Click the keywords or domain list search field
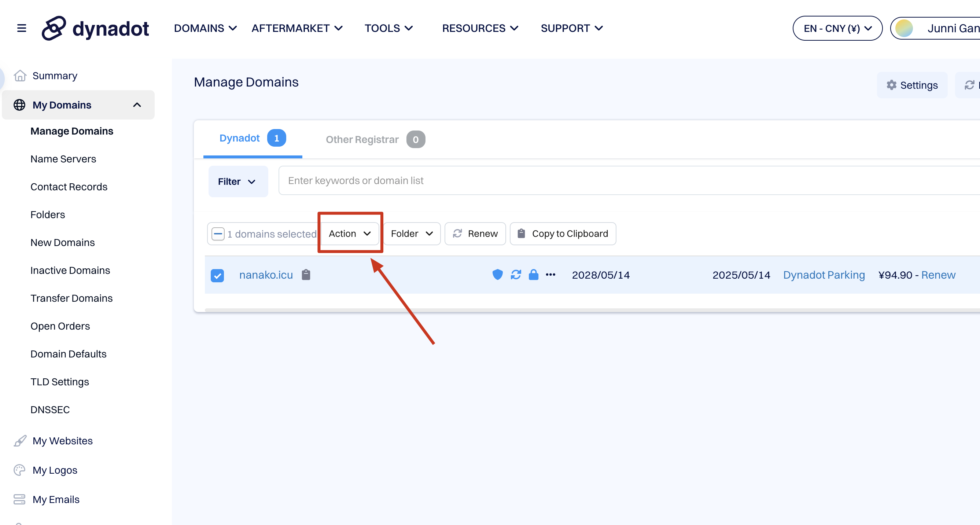Image resolution: width=980 pixels, height=525 pixels. (x=609, y=180)
